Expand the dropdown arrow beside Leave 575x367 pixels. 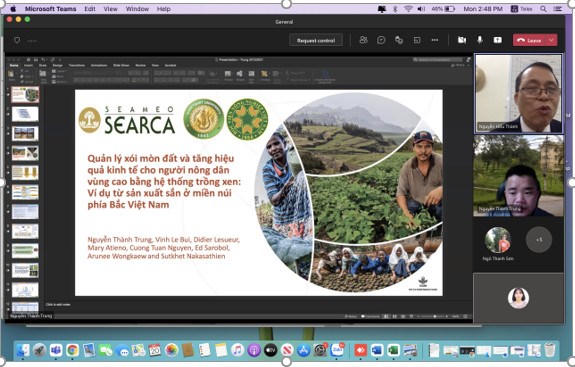[552, 40]
